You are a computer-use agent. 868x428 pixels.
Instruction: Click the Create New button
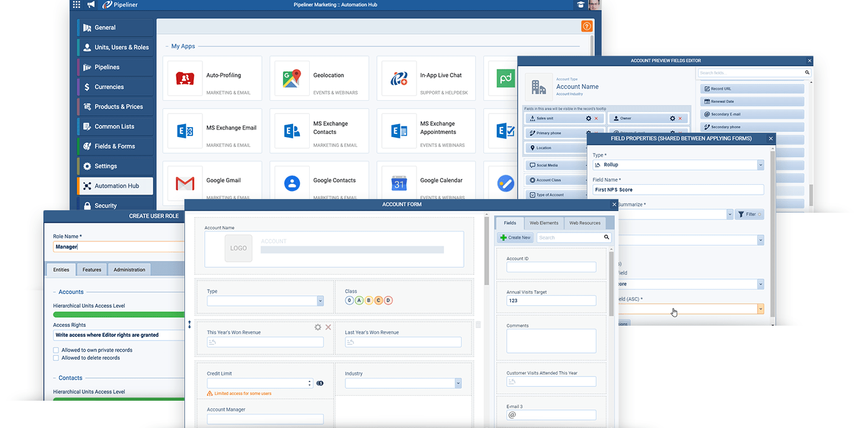[515, 238]
